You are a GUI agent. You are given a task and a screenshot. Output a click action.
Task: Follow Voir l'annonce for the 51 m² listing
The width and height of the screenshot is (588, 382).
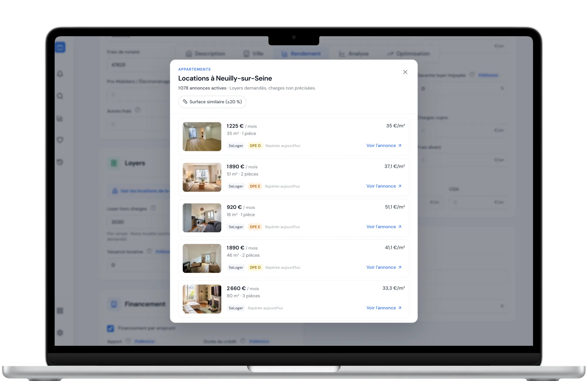(x=384, y=186)
